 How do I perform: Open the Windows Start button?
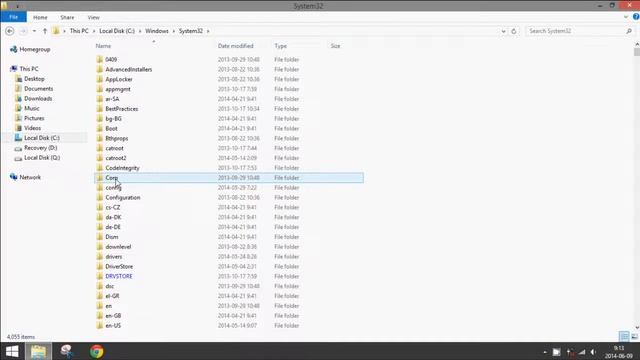click(x=12, y=351)
